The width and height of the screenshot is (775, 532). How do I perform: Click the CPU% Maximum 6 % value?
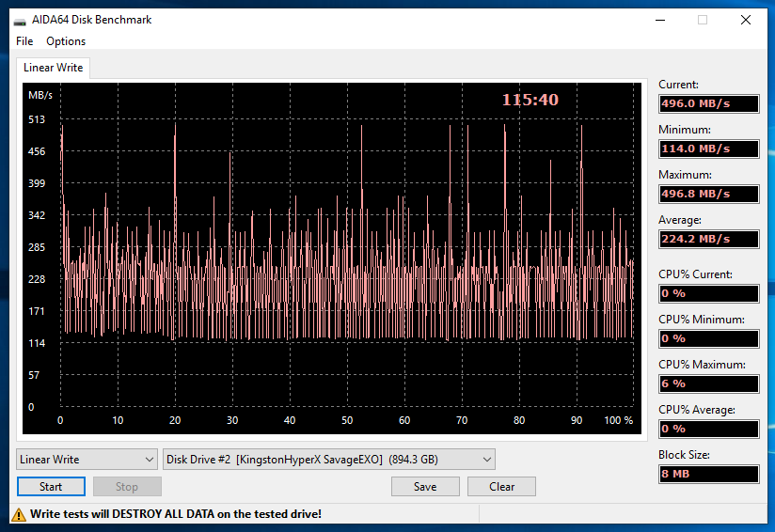click(709, 383)
